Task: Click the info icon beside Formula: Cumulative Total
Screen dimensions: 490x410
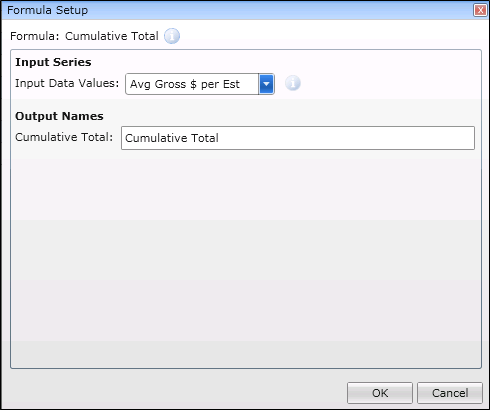Action: click(172, 36)
